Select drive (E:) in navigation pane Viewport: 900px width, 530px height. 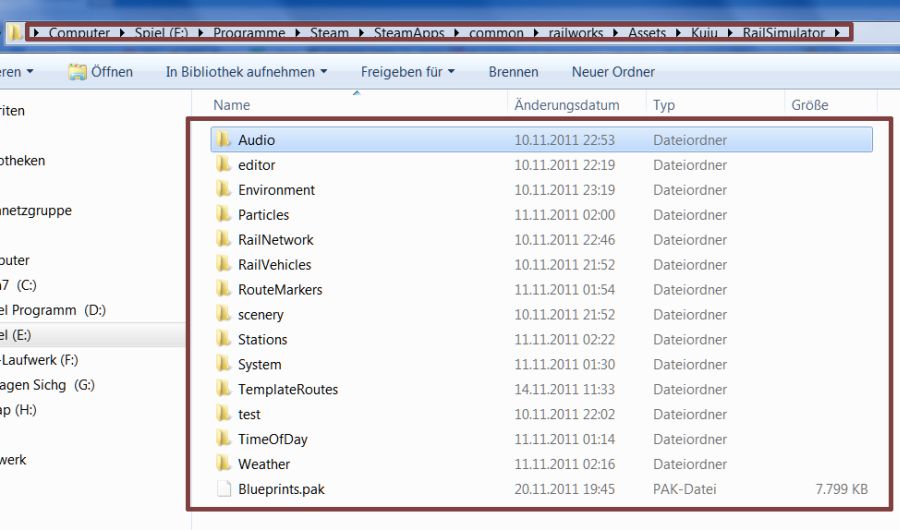[x=16, y=335]
